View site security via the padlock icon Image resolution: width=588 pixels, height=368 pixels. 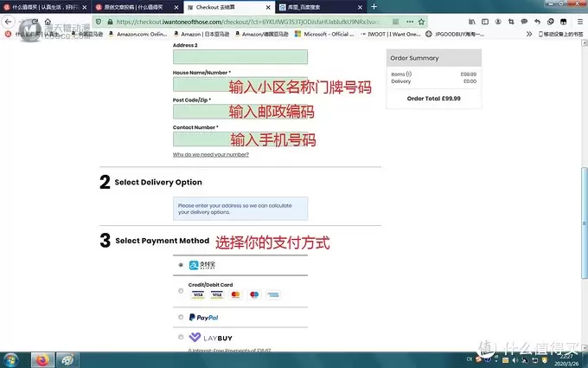point(110,22)
